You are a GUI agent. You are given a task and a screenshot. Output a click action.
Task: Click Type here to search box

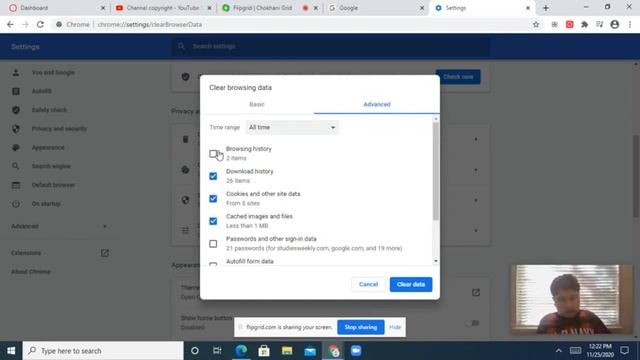(x=103, y=351)
